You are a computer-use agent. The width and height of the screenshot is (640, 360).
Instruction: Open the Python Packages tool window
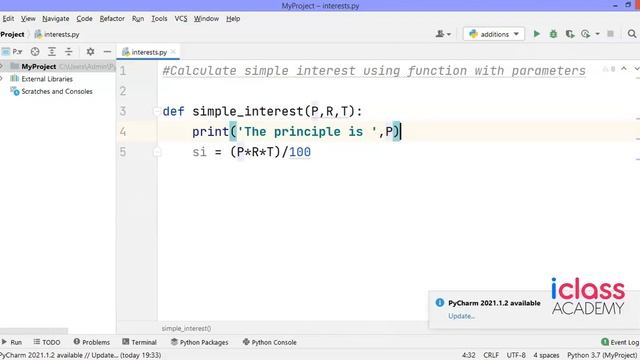(x=200, y=342)
